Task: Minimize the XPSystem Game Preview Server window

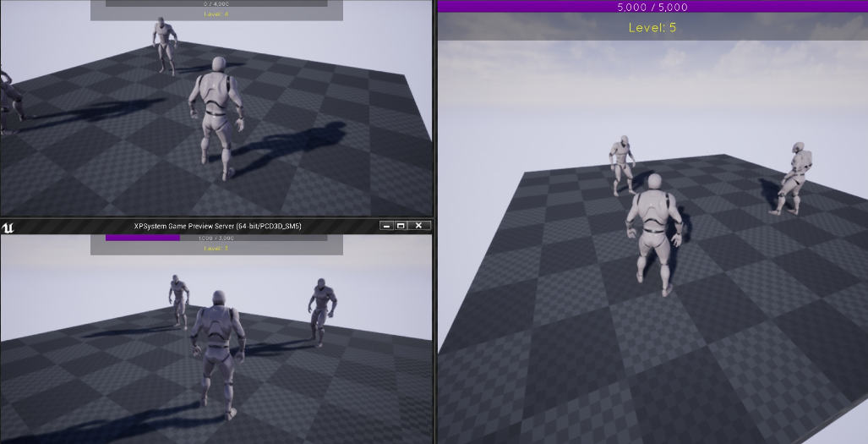Action: tap(386, 226)
